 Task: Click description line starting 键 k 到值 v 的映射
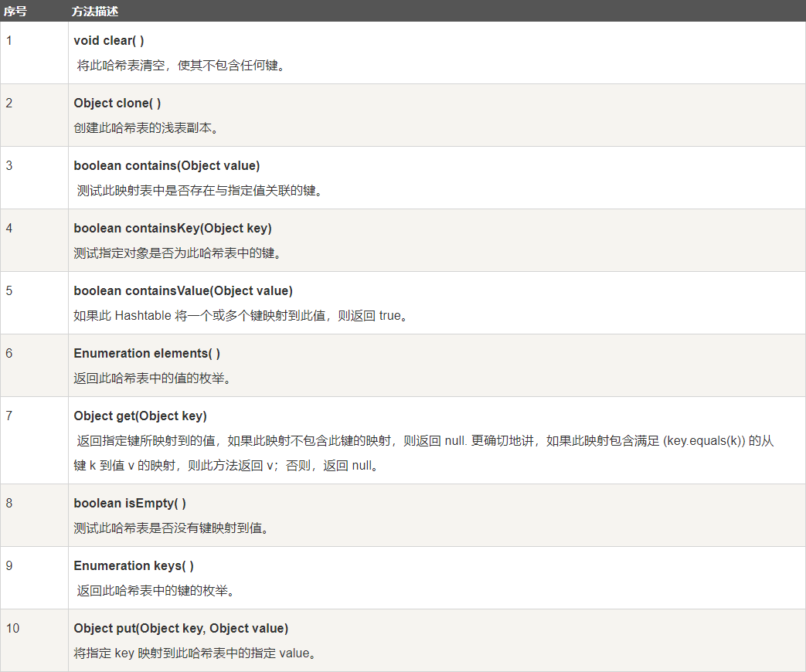click(x=226, y=466)
